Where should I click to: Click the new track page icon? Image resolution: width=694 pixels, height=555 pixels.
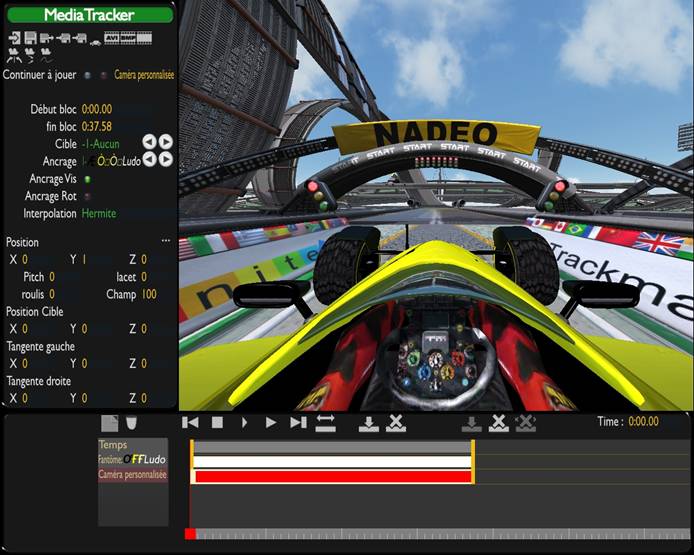tap(109, 423)
